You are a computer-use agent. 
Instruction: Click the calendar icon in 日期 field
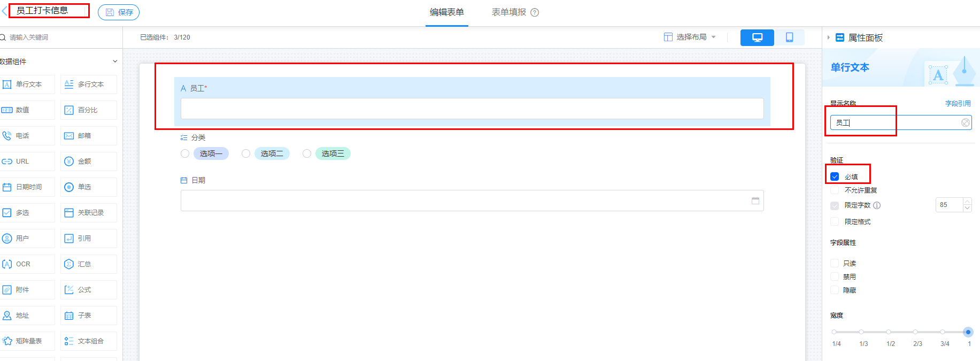[755, 201]
